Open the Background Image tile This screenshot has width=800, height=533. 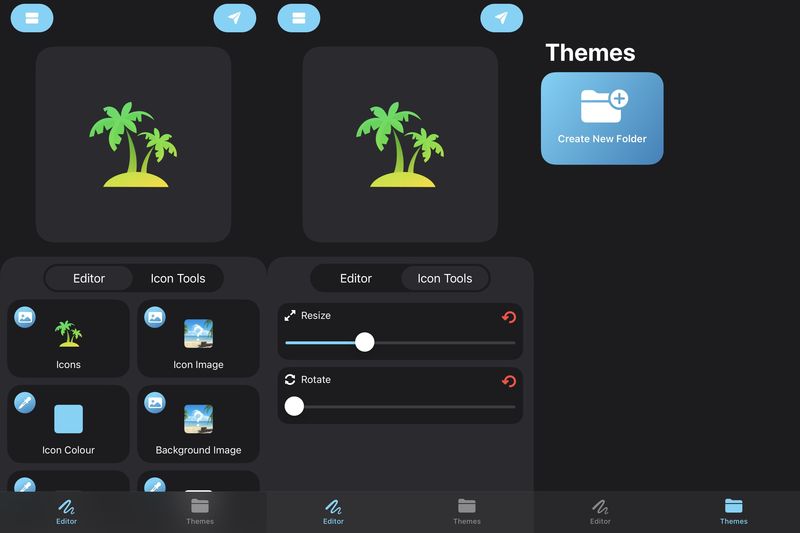[x=198, y=424]
